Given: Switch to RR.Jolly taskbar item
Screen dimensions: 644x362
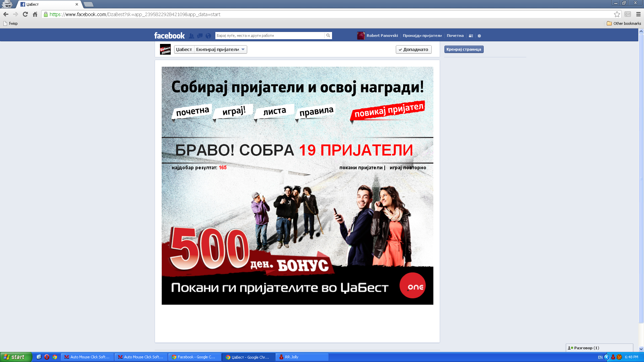Looking at the screenshot, I should pyautogui.click(x=302, y=357).
